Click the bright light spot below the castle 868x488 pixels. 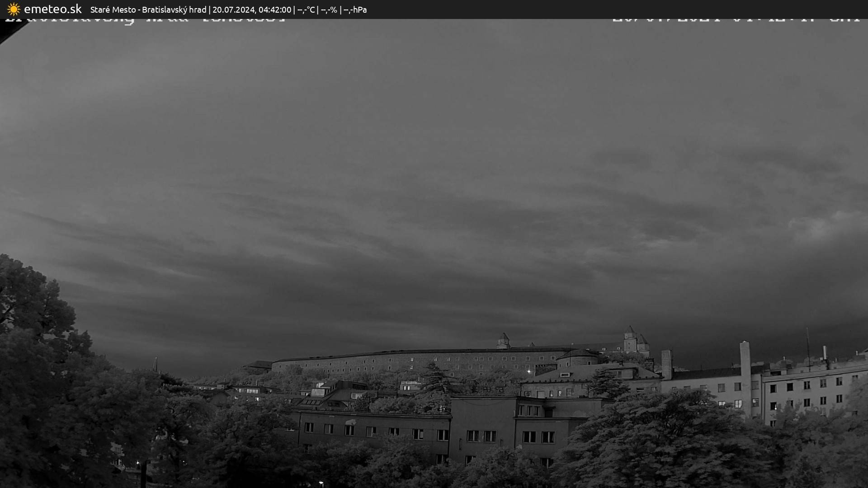coord(528,371)
